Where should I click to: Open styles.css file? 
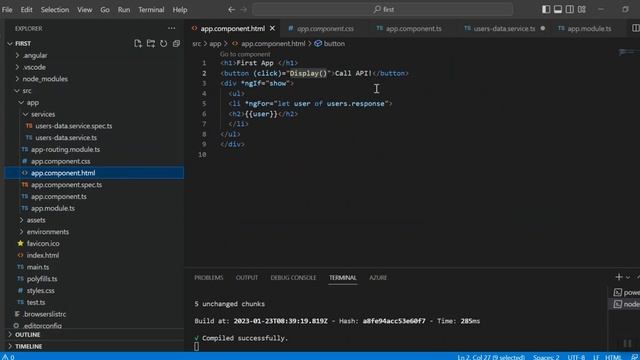click(x=40, y=291)
